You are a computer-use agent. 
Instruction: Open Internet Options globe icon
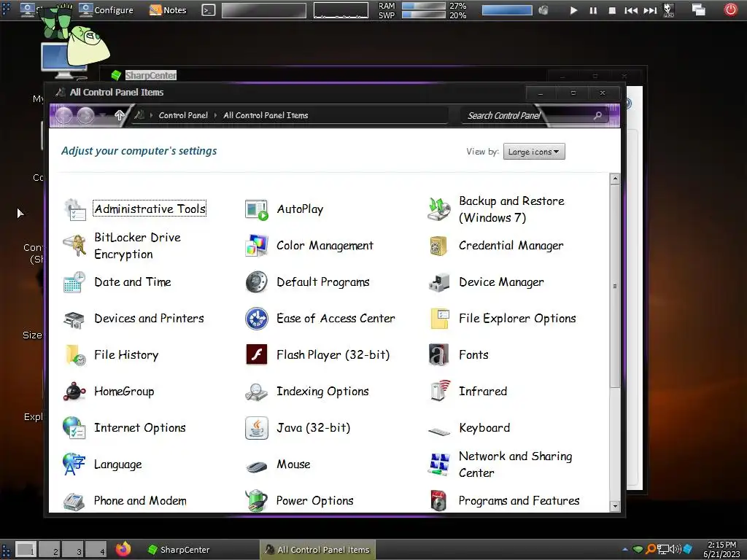(x=75, y=428)
